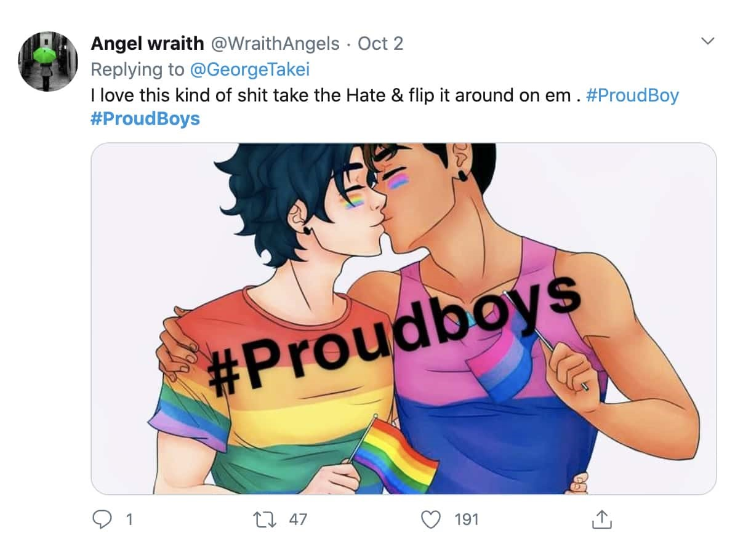Open the attached illustration of two boys kissing
Image resolution: width=735 pixels, height=560 pixels.
[x=404, y=319]
